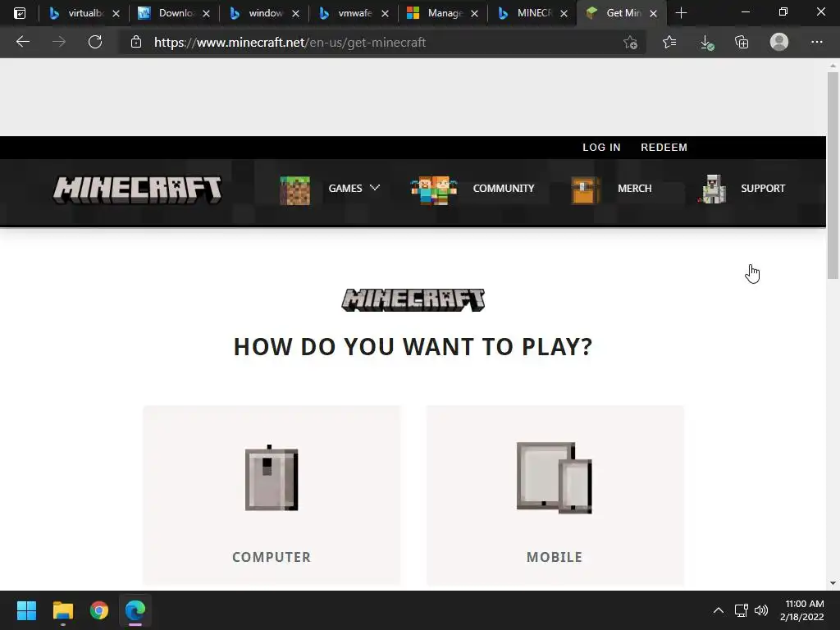
Task: Open the COMMUNITY menu link
Action: pyautogui.click(x=504, y=189)
